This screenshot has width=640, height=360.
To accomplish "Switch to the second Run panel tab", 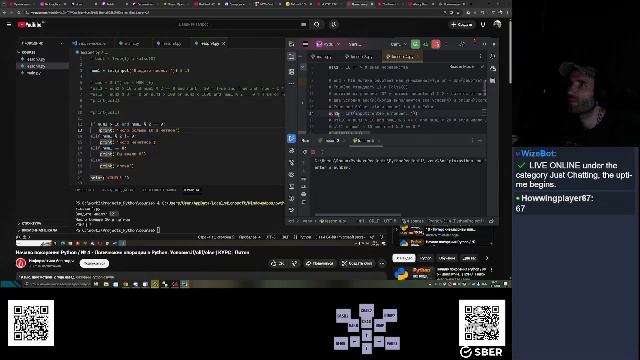I will point(365,140).
